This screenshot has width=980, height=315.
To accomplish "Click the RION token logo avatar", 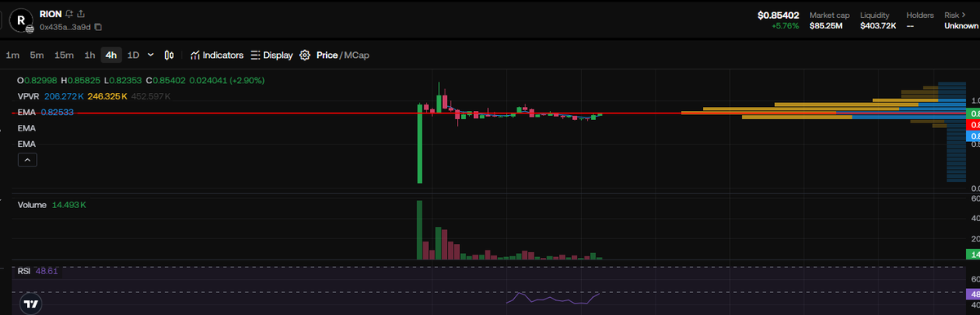I will pyautogui.click(x=20, y=20).
